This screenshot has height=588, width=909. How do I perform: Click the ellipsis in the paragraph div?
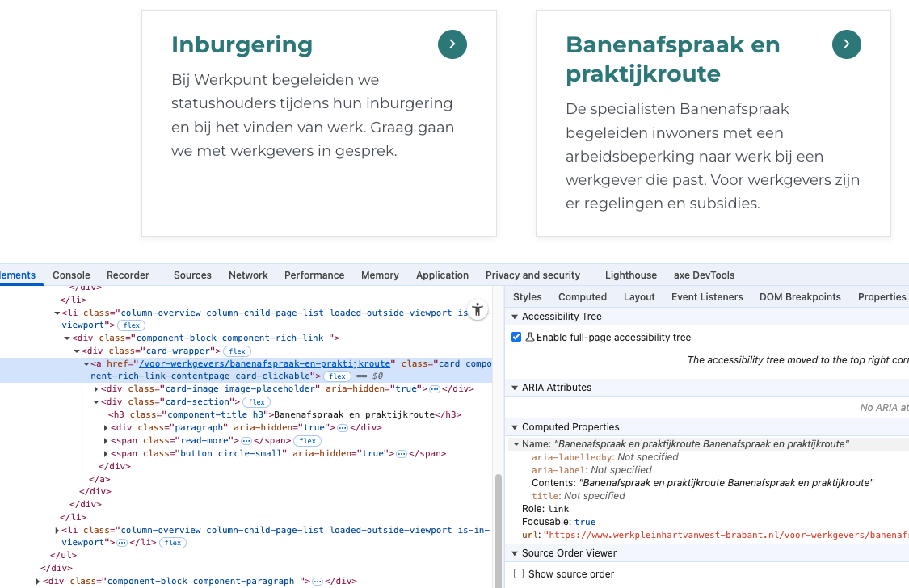(343, 428)
